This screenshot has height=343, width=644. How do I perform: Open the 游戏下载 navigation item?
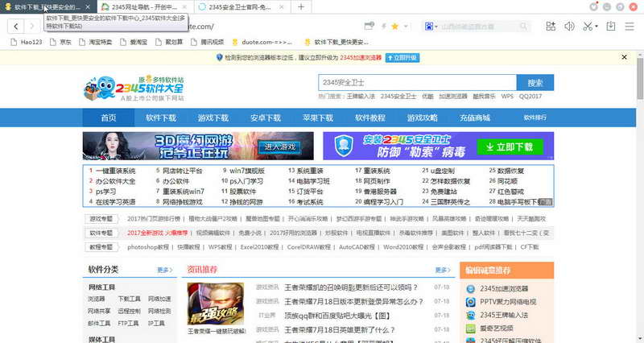pyautogui.click(x=213, y=118)
